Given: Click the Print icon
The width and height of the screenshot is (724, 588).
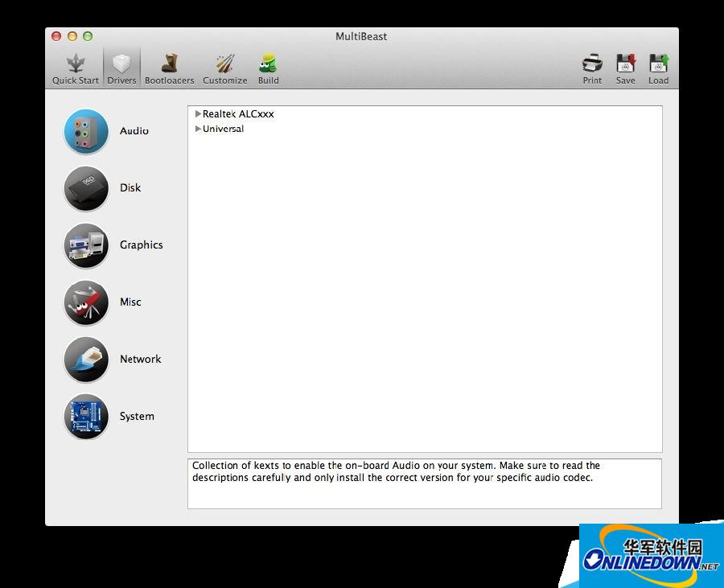Looking at the screenshot, I should 592,64.
